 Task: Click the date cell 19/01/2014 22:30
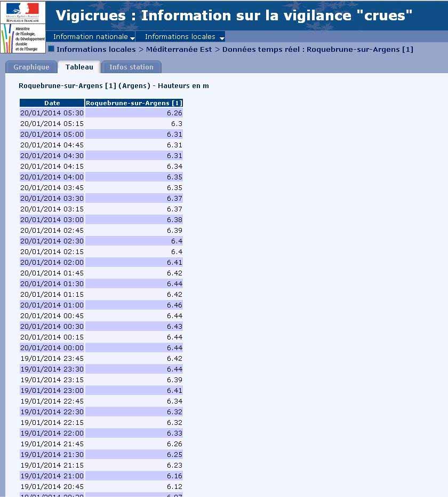(x=52, y=412)
